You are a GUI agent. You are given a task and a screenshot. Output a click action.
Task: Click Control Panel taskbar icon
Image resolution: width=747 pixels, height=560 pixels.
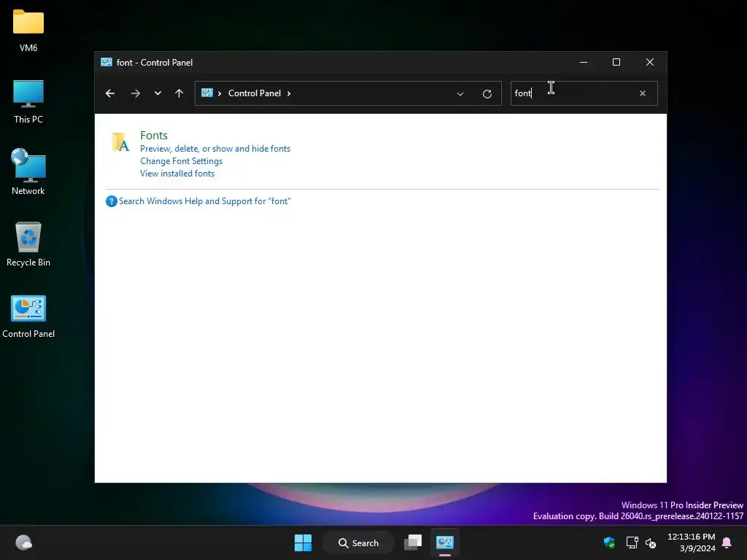[x=445, y=542]
